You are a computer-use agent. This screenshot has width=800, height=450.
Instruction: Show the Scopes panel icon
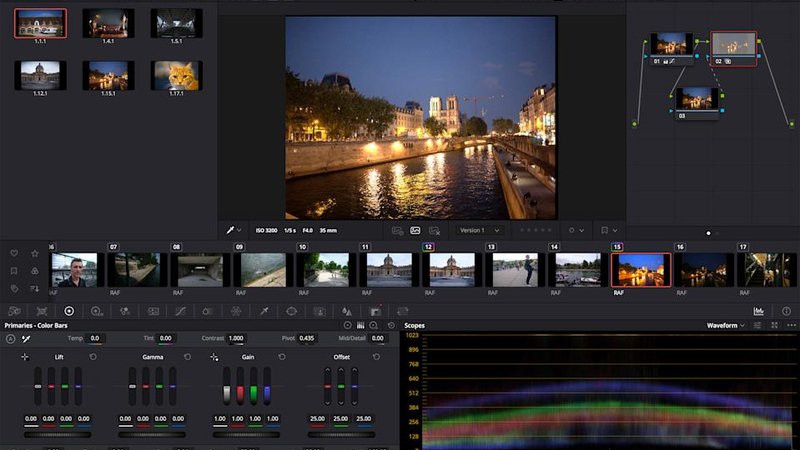(x=759, y=311)
